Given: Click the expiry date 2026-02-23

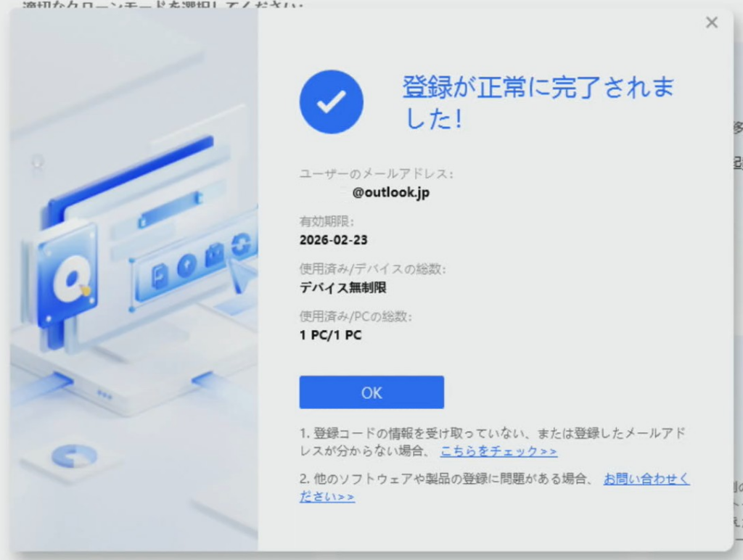Looking at the screenshot, I should (x=333, y=240).
